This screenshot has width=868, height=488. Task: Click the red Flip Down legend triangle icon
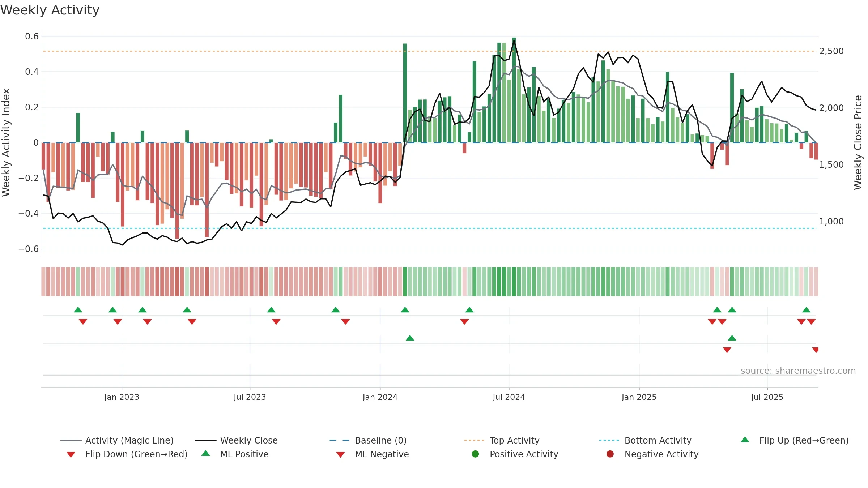[x=71, y=455]
